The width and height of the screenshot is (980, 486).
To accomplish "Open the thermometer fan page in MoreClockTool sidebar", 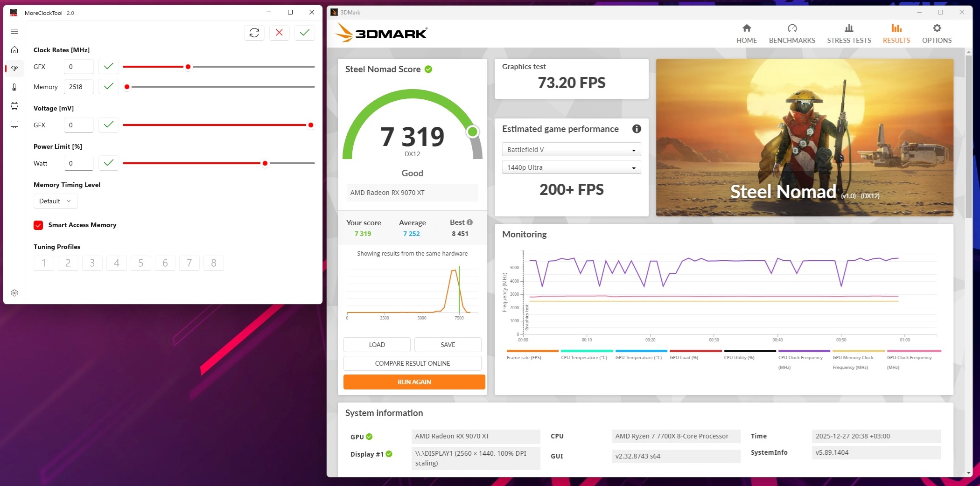I will tap(14, 87).
